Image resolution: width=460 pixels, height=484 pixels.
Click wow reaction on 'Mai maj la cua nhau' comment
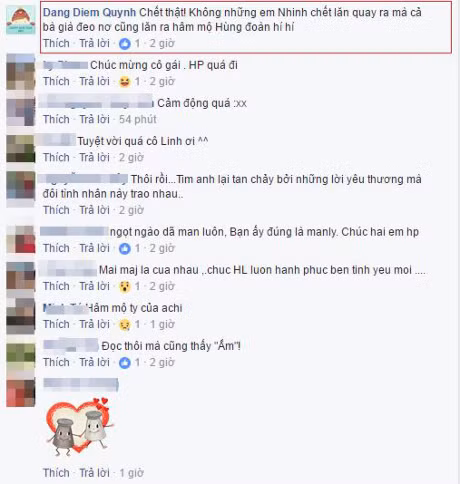point(125,287)
